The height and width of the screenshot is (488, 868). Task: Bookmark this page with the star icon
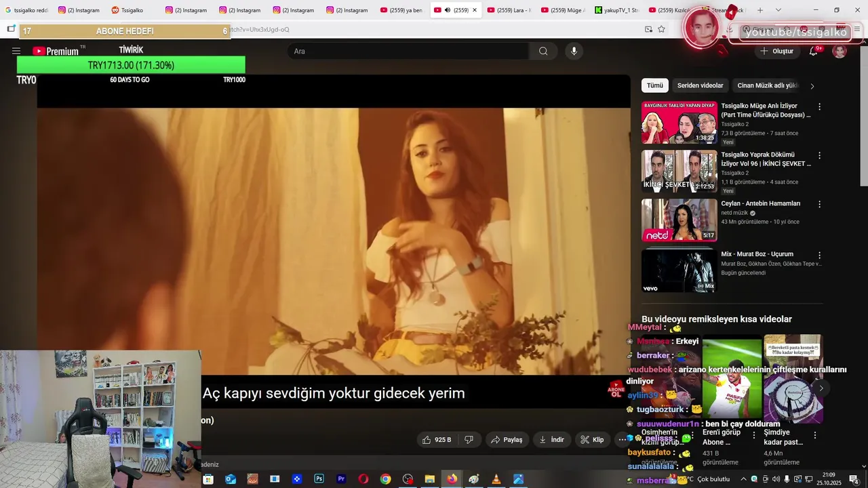point(661,29)
